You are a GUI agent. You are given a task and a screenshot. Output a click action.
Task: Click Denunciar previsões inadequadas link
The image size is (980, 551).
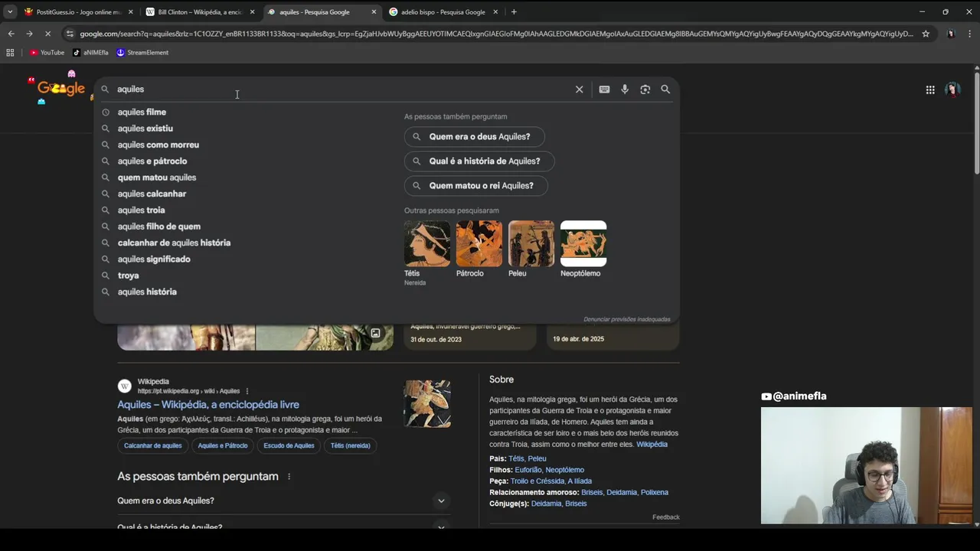pos(626,320)
